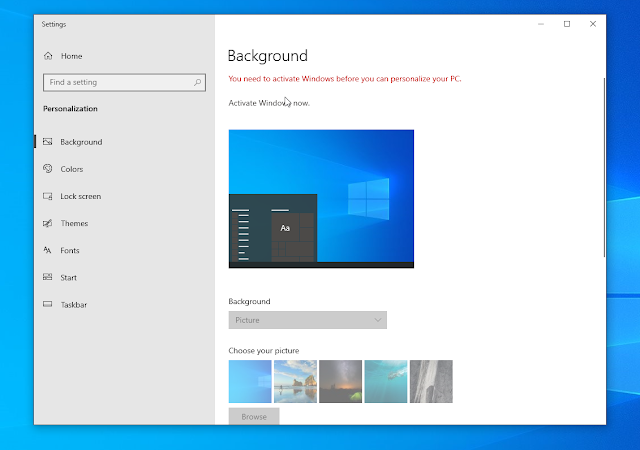Click the Choose your picture label
Viewport: 640px width, 450px height.
pos(264,351)
